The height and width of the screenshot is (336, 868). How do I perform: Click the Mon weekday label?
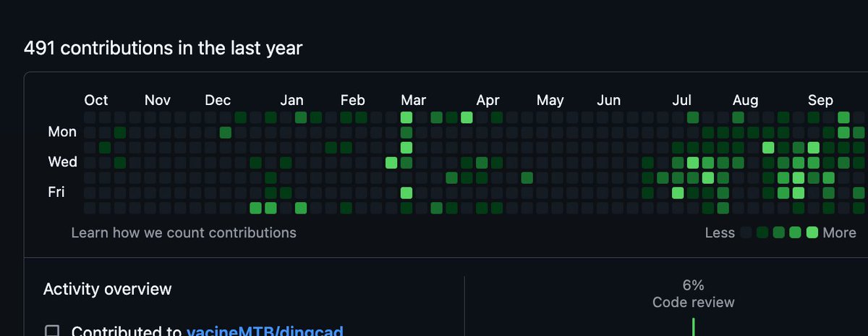pyautogui.click(x=62, y=132)
